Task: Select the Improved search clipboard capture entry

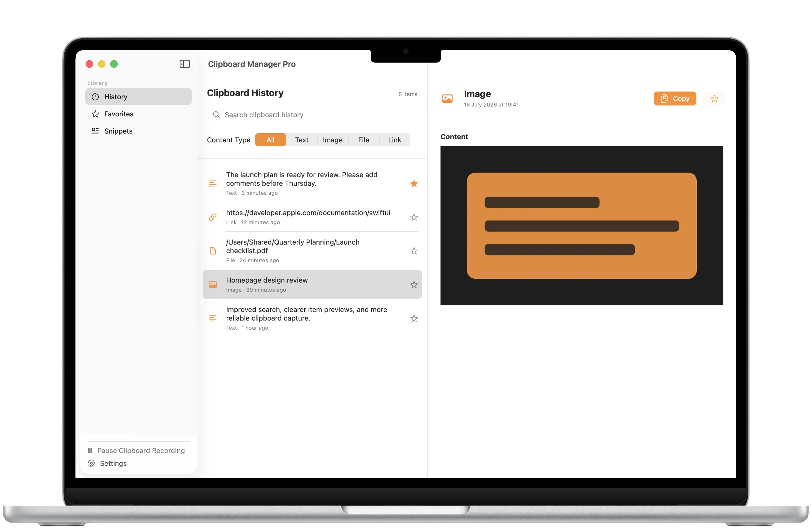Action: point(312,318)
